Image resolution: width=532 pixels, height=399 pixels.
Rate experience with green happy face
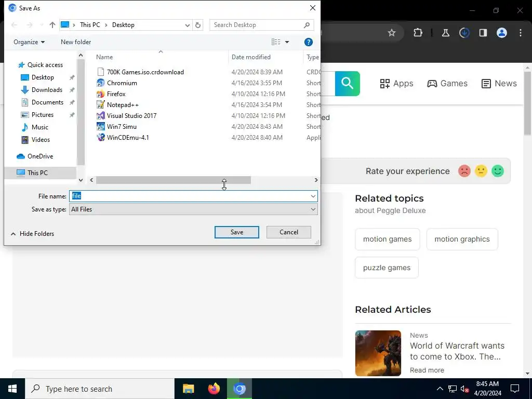tap(497, 171)
